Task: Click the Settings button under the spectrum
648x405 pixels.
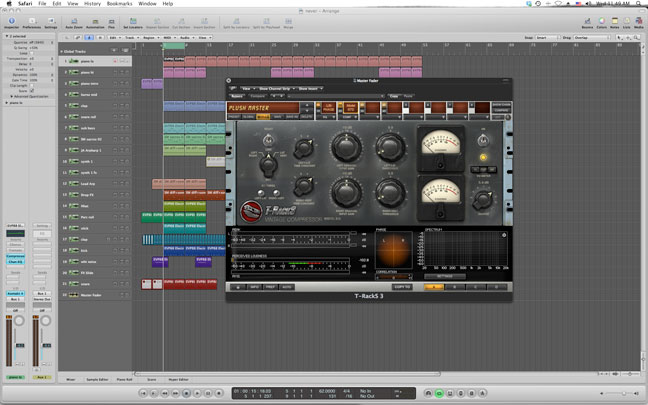Action: pyautogui.click(x=445, y=276)
